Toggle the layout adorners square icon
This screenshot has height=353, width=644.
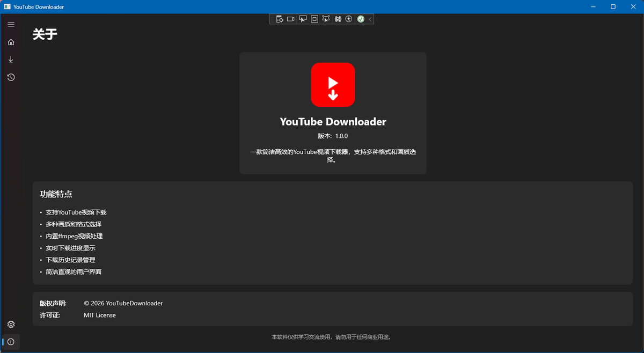314,19
